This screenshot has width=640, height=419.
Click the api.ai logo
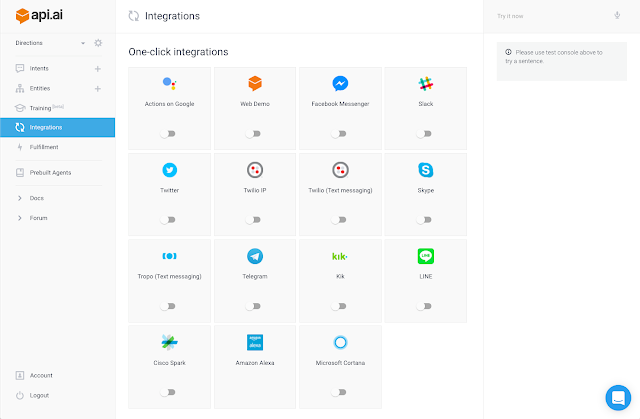pyautogui.click(x=39, y=16)
